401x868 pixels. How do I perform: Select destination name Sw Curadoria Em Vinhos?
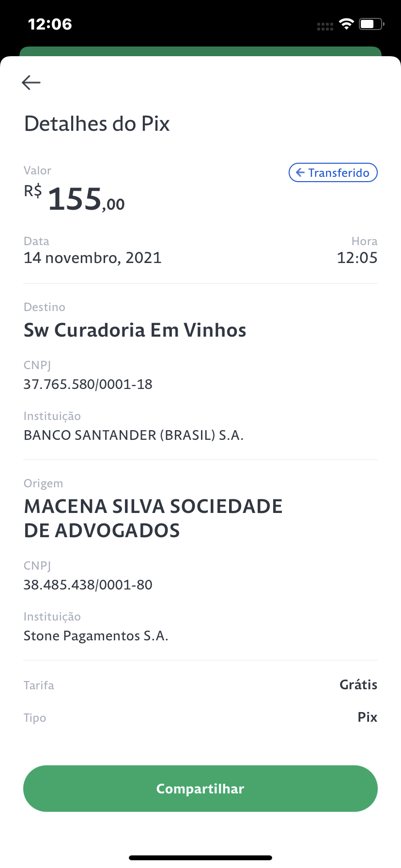point(135,330)
